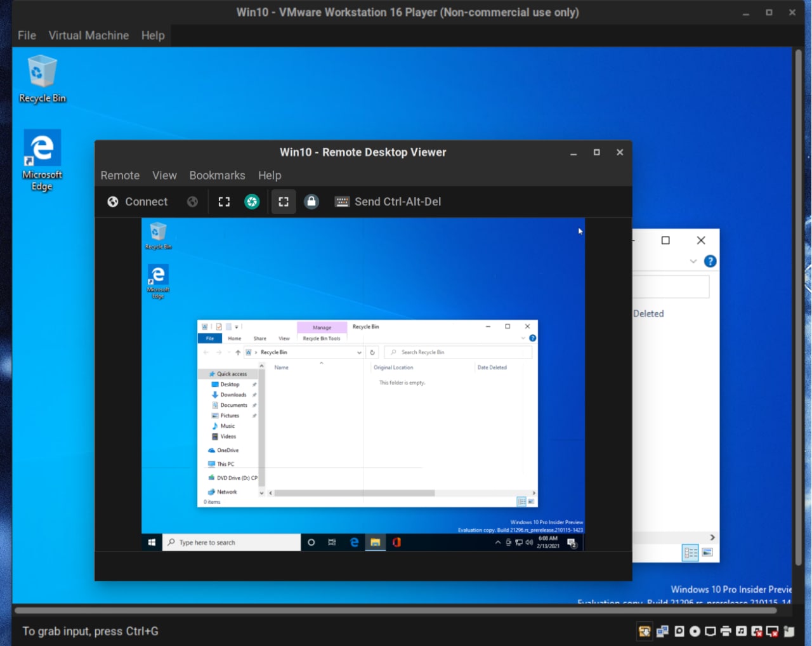Click the sound card music-note icon in VMware status bar
Image resolution: width=812 pixels, height=646 pixels.
[741, 631]
